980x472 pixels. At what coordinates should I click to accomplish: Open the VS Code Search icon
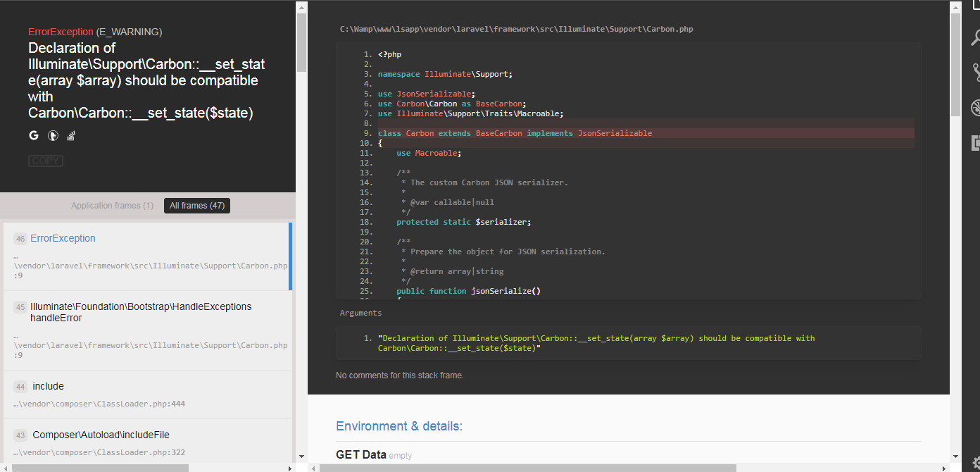[975, 37]
